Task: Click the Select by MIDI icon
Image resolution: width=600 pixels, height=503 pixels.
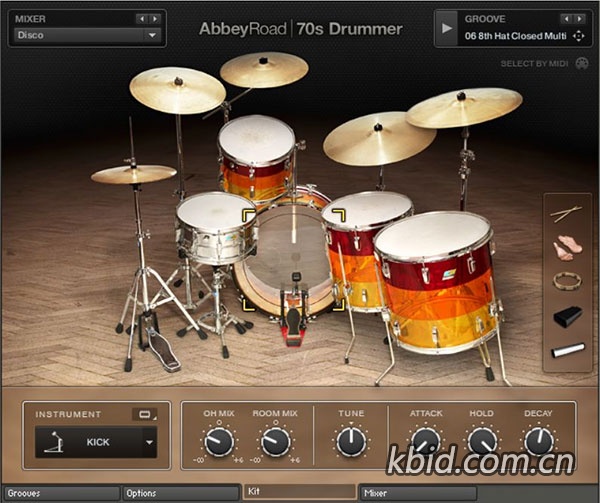Action: tap(582, 63)
